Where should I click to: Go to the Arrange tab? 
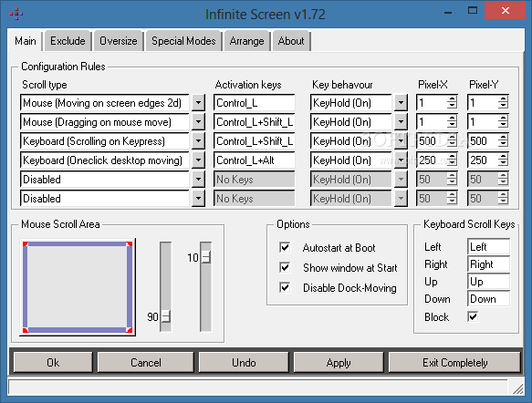click(246, 41)
